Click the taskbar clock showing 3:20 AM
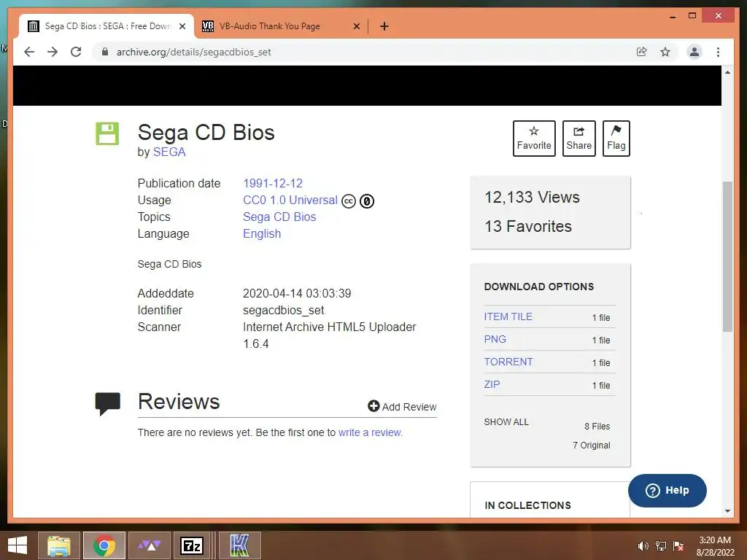 click(715, 546)
